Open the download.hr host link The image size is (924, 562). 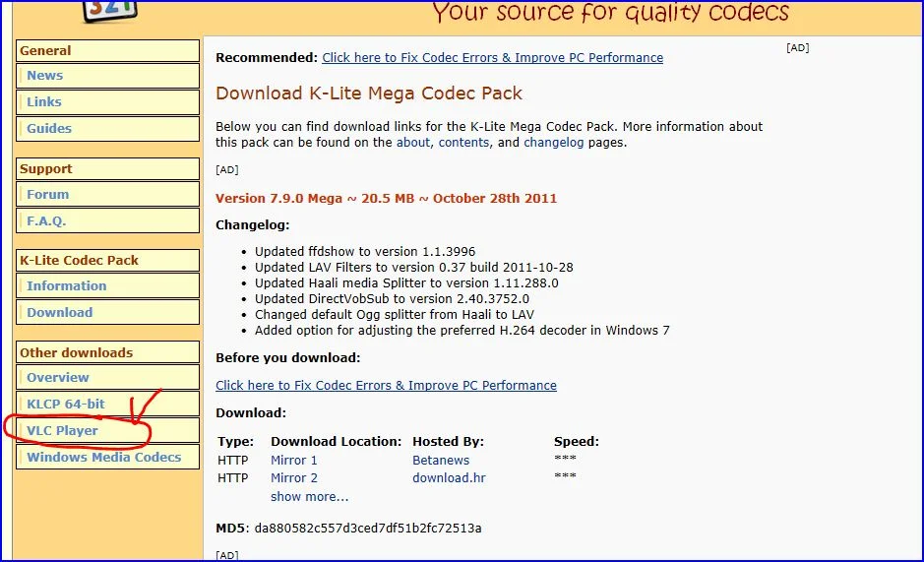[449, 477]
